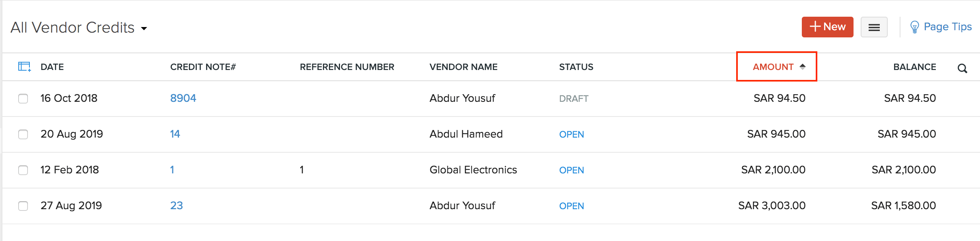This screenshot has height=241, width=980.
Task: Open credit note 8904
Action: click(x=183, y=98)
